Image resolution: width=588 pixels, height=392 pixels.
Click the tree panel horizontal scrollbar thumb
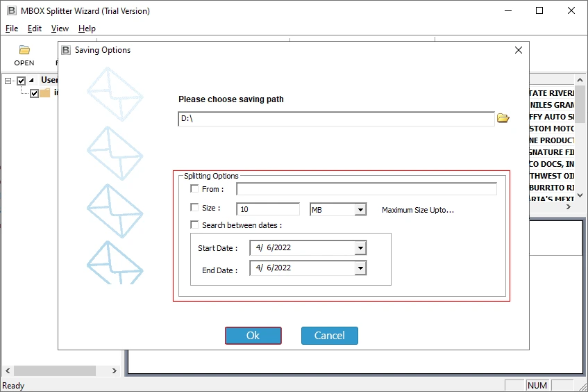(x=55, y=370)
